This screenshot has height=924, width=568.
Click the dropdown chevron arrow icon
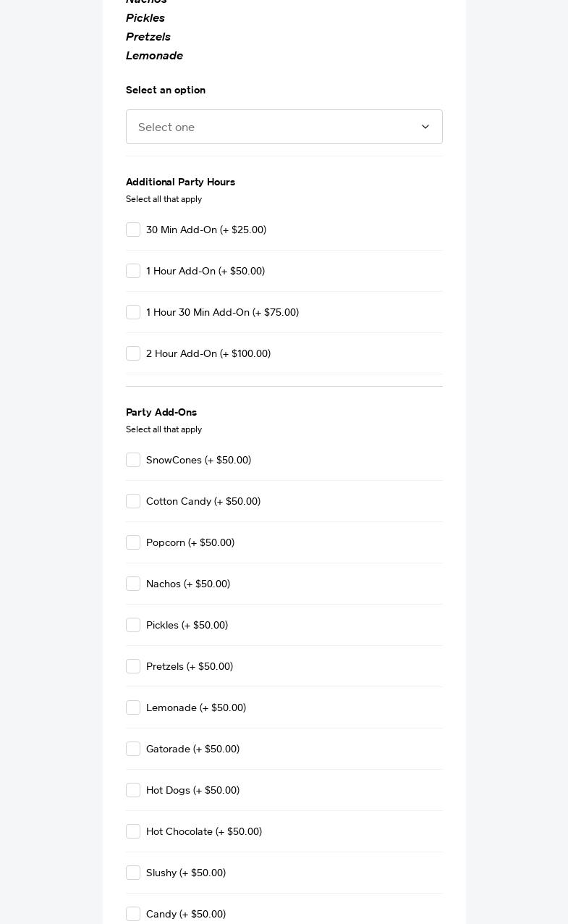pos(425,127)
